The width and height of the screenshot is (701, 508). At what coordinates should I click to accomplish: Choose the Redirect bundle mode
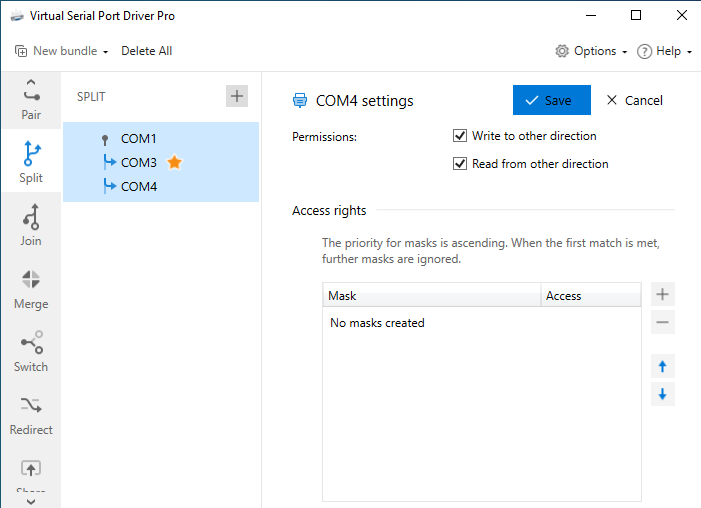pyautogui.click(x=31, y=415)
